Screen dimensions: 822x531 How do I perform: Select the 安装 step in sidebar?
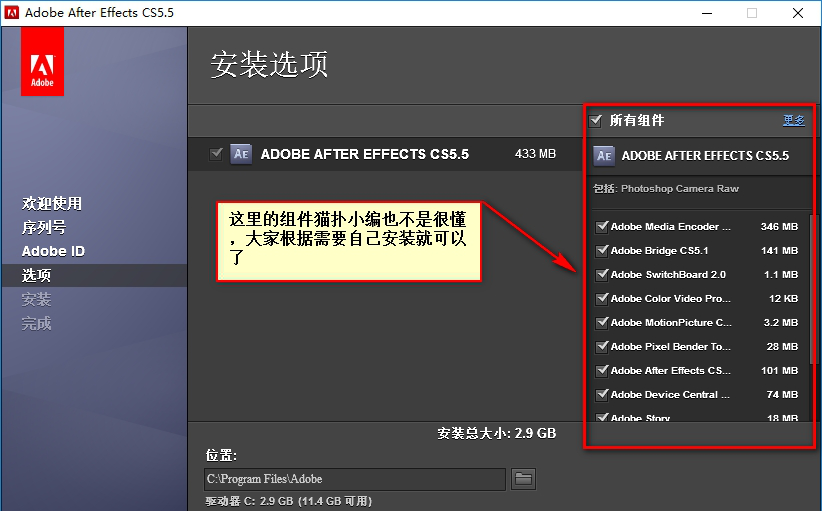click(37, 299)
